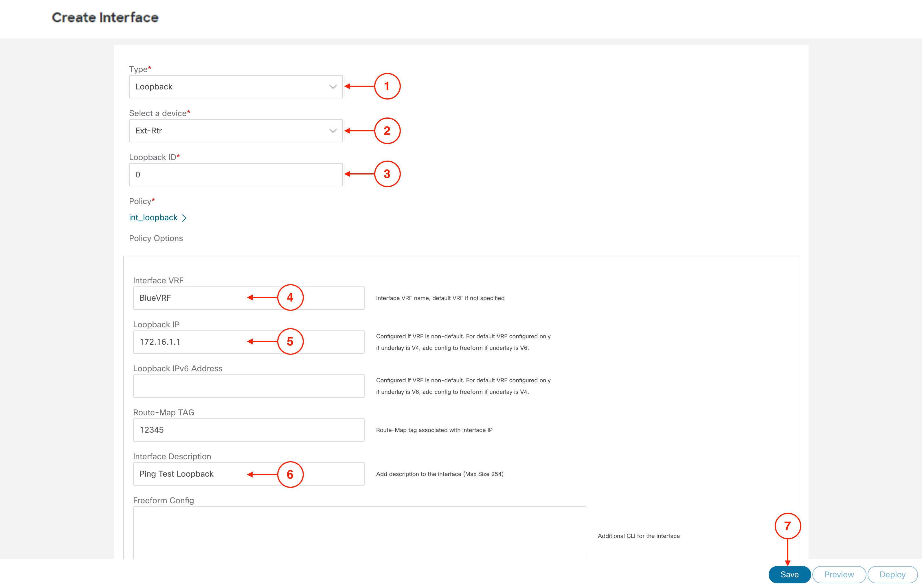Click the empty Loopback IPv6 Address field
The image size is (922, 588).
click(x=249, y=386)
